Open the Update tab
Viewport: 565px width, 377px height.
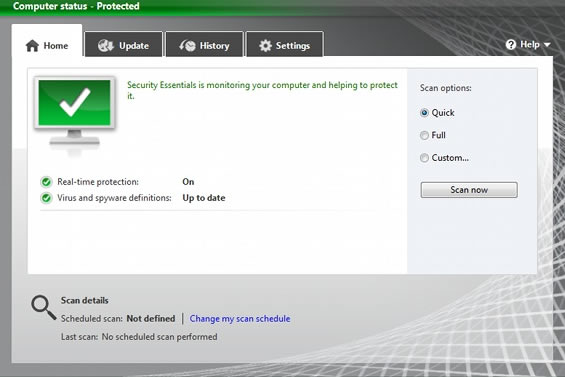[124, 44]
